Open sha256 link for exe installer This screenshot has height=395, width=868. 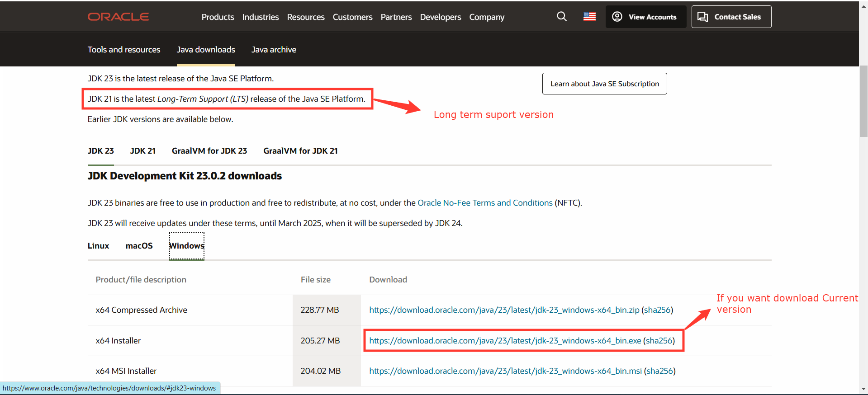659,341
